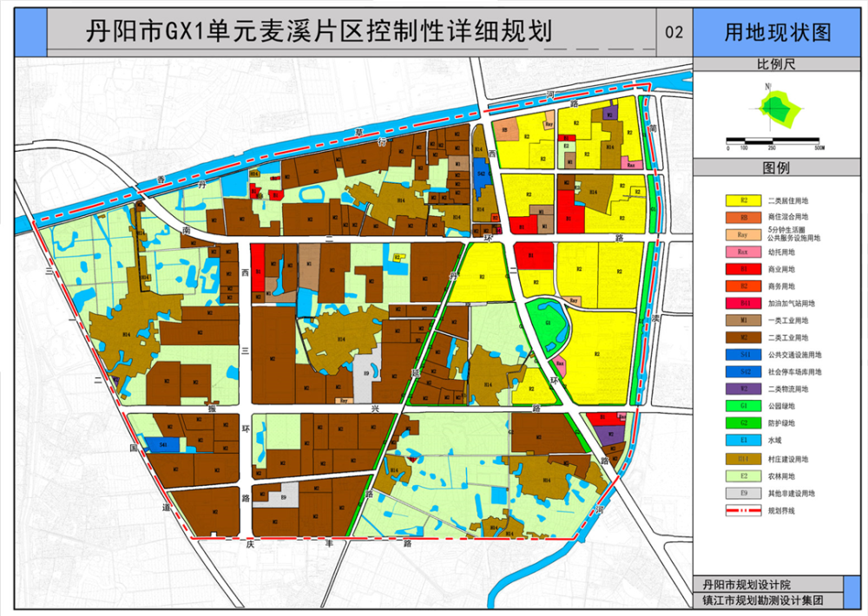
Task: Click the legend text 农林用地
Action: tap(781, 476)
